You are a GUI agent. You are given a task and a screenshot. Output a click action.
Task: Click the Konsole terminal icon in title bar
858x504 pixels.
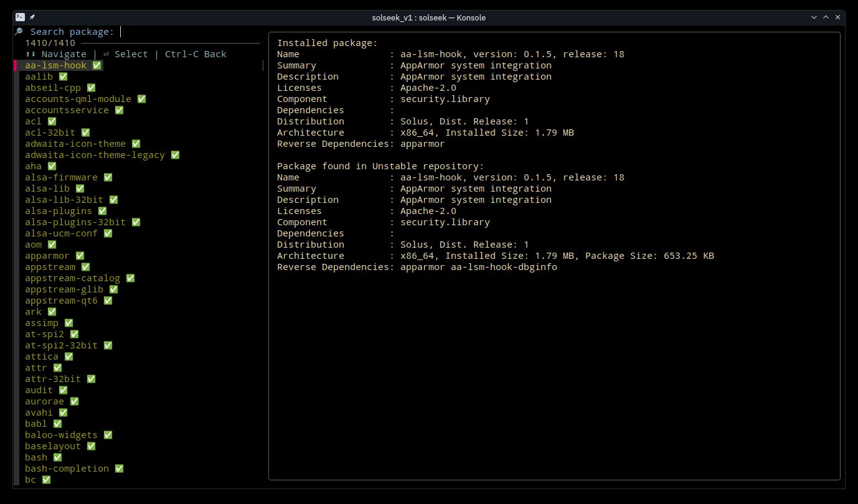pyautogui.click(x=20, y=17)
